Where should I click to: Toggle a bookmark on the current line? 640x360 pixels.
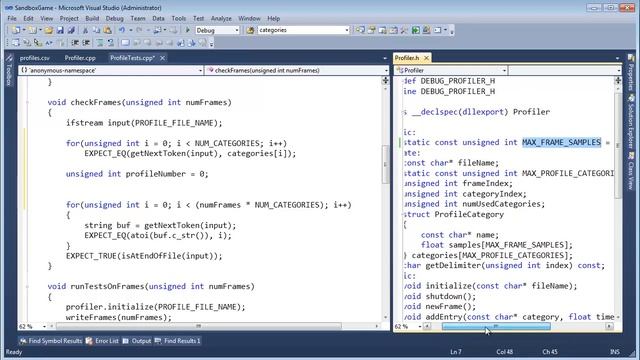125,43
